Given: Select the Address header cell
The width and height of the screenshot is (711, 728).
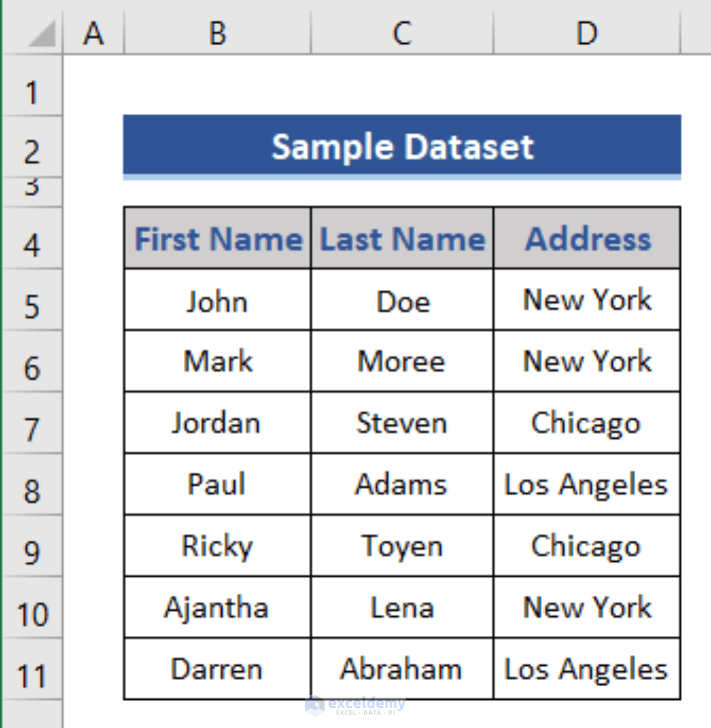Looking at the screenshot, I should 586,238.
